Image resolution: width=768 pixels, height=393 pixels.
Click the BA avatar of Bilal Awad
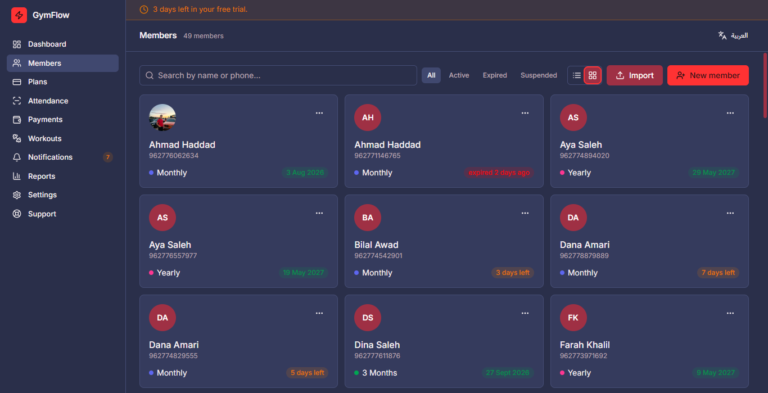click(368, 218)
